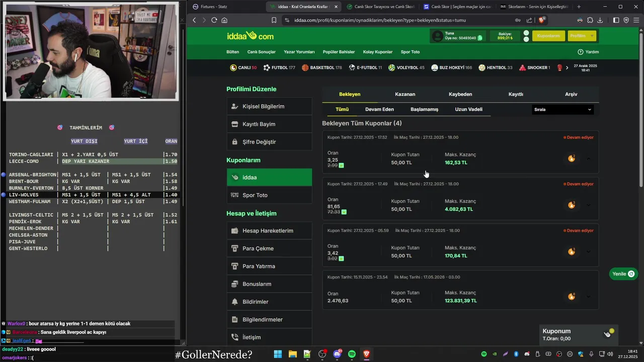Open the BUZ HOKEYİ category

(x=451, y=67)
